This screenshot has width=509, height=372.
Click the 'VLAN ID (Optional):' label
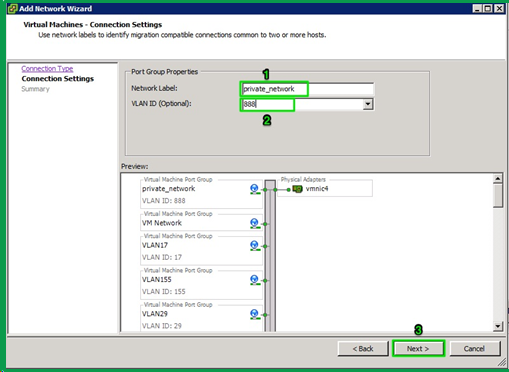tap(161, 104)
